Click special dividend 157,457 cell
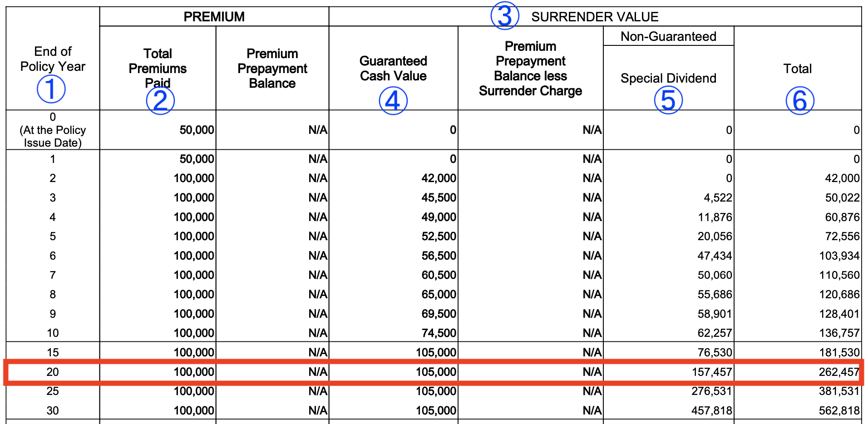This screenshot has height=424, width=868. coord(712,372)
